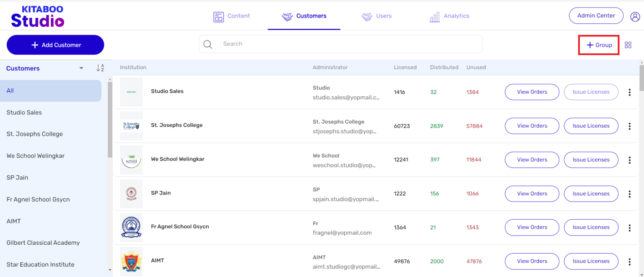Issue Licenses for AIMT
Viewport: 644px width, 277px height.
[x=591, y=261]
